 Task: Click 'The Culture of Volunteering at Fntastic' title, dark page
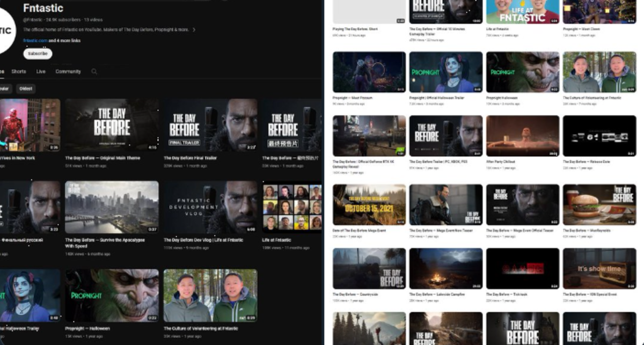(x=201, y=328)
